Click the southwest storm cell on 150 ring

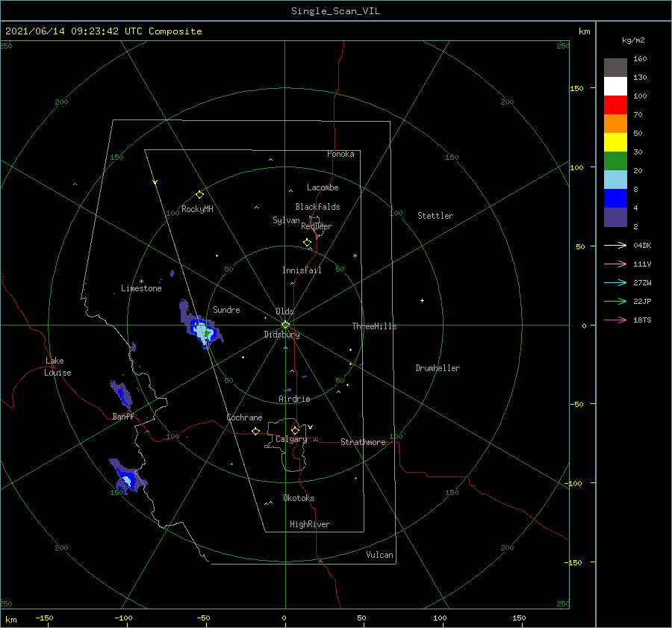[x=127, y=476]
